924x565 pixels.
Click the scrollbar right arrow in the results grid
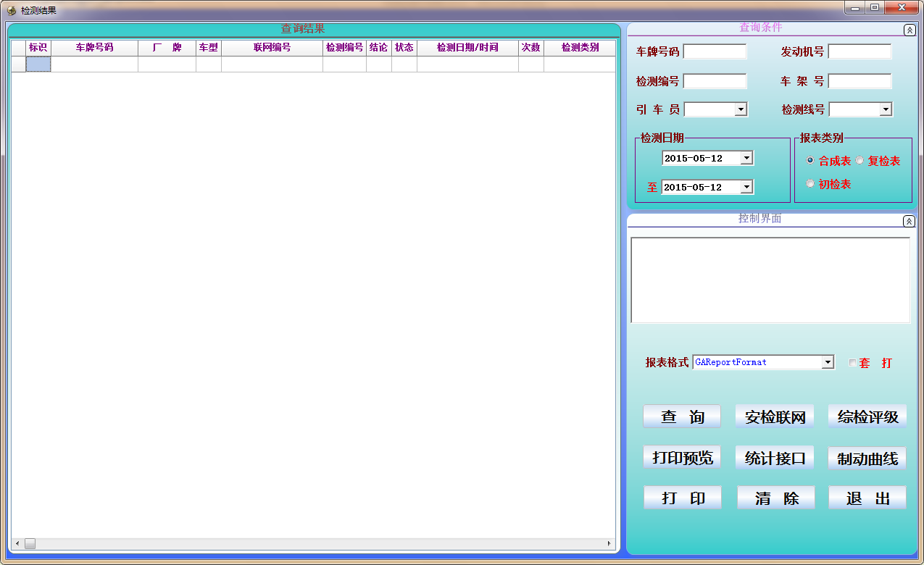[609, 543]
